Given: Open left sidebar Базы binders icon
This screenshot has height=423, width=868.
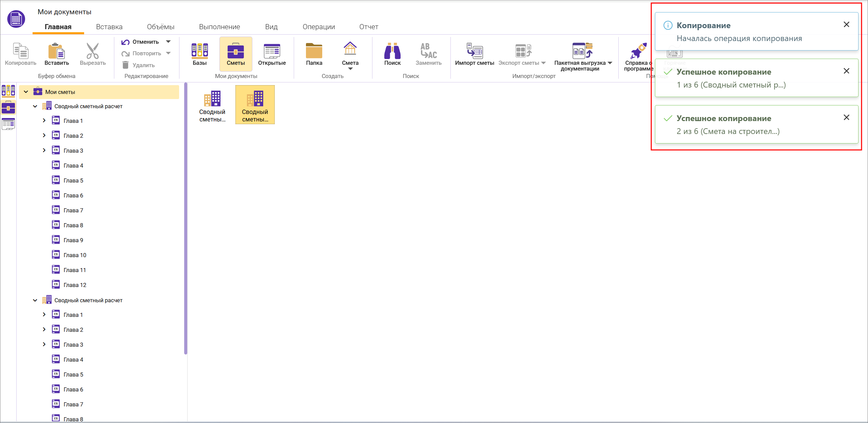Looking at the screenshot, I should [x=8, y=91].
